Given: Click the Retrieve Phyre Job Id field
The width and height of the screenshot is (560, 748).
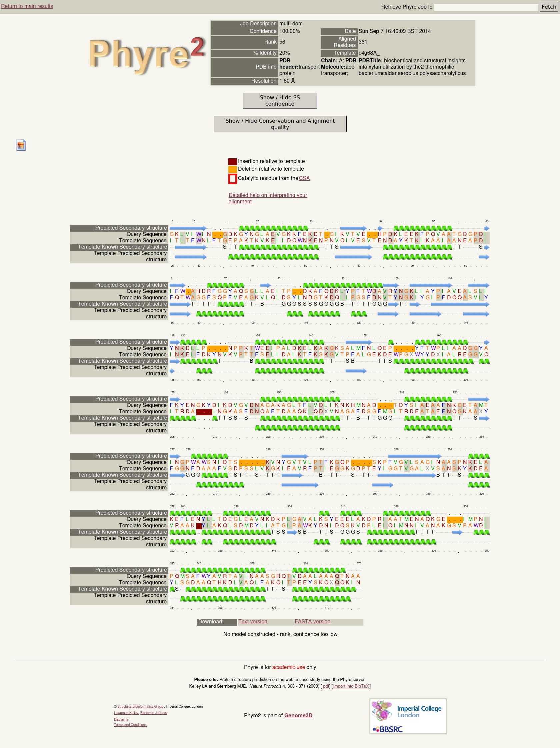Looking at the screenshot, I should coord(486,7).
